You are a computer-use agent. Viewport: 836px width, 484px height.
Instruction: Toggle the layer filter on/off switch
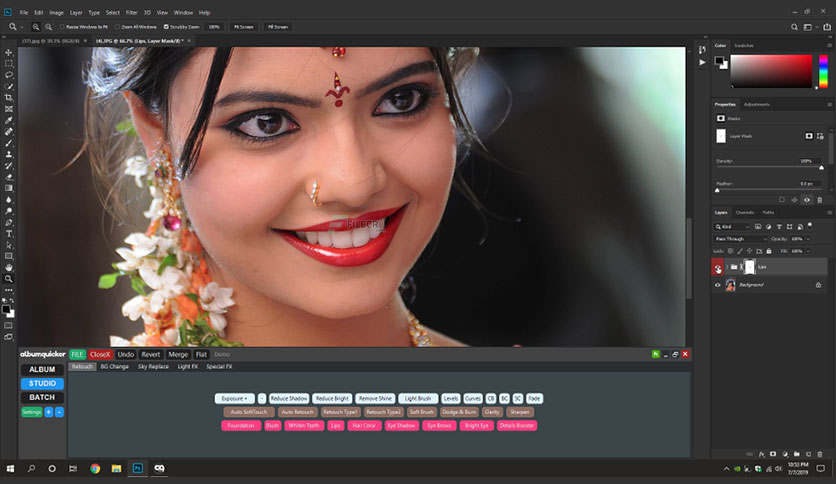(810, 225)
